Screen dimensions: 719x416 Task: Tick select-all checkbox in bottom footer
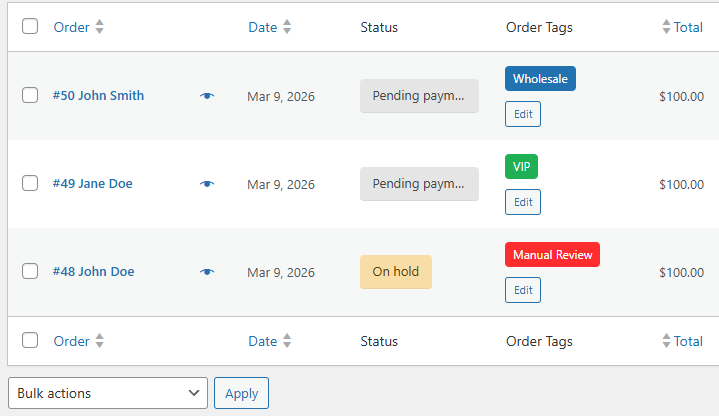tap(30, 340)
